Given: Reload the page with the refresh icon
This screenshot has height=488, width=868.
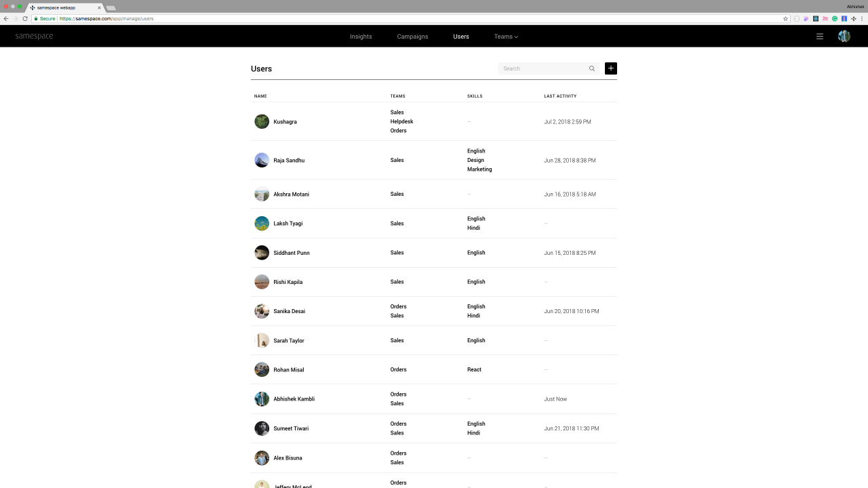Looking at the screenshot, I should click(25, 18).
